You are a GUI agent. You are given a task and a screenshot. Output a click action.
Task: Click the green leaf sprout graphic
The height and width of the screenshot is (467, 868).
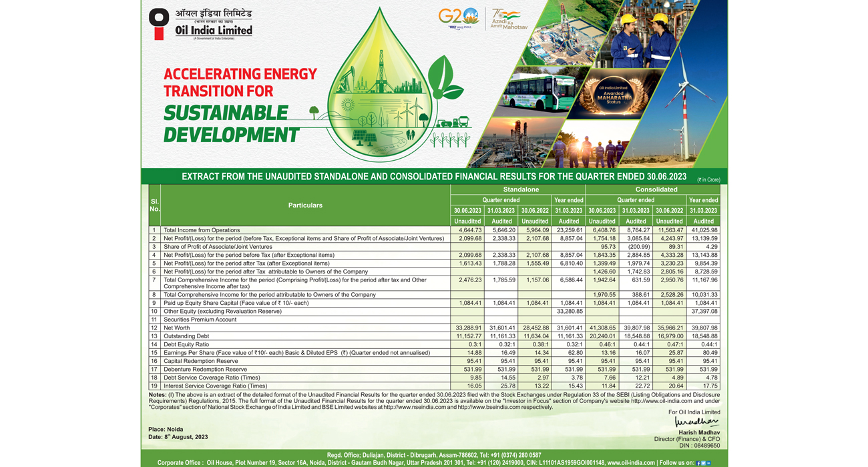pos(443,77)
